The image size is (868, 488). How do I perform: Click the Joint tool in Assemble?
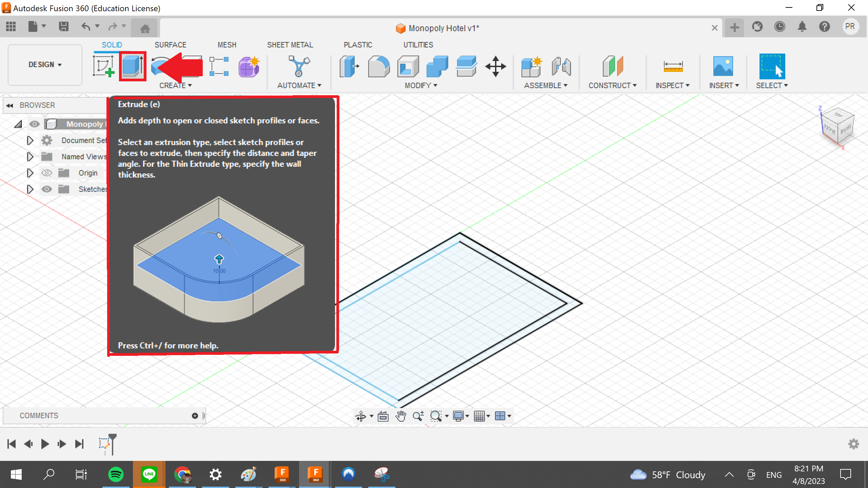[560, 65]
